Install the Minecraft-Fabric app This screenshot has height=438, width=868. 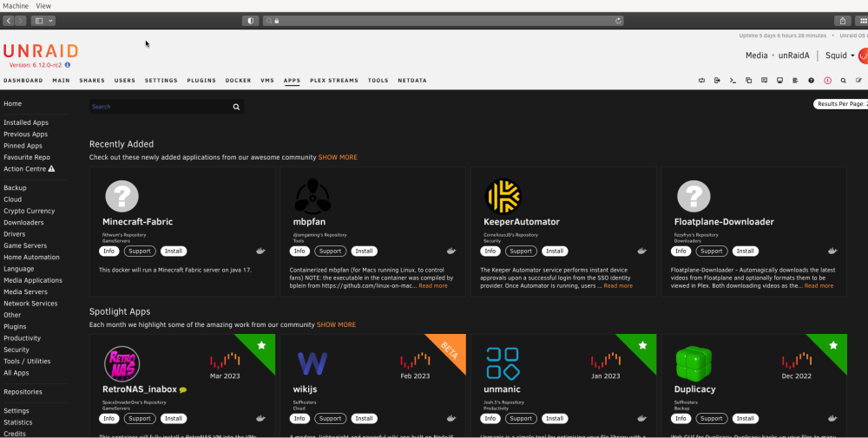pyautogui.click(x=174, y=251)
